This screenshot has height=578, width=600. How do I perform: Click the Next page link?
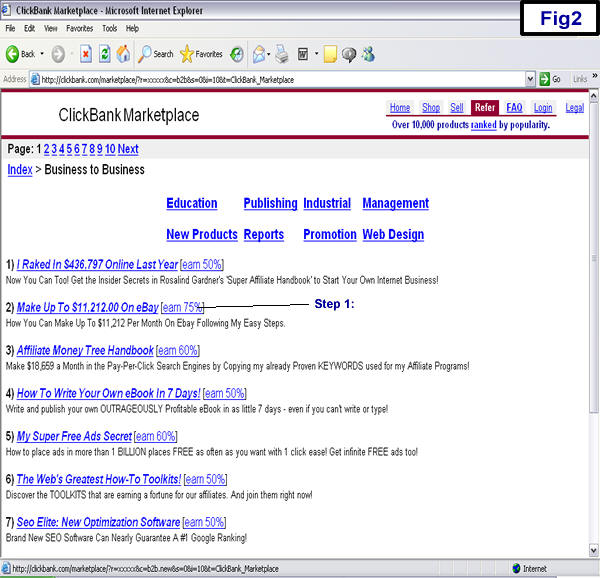pyautogui.click(x=128, y=149)
